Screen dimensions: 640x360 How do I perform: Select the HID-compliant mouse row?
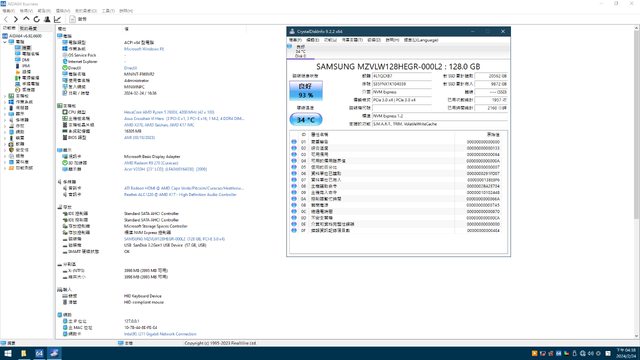click(x=144, y=302)
